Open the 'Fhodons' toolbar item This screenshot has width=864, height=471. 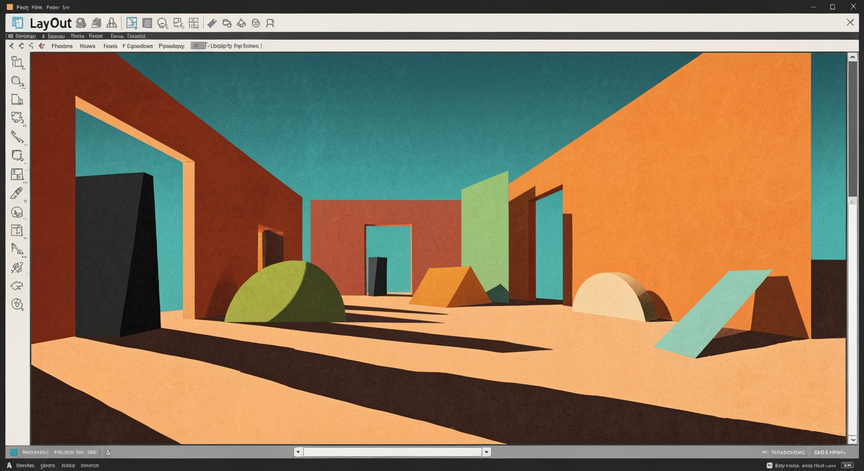(62, 46)
